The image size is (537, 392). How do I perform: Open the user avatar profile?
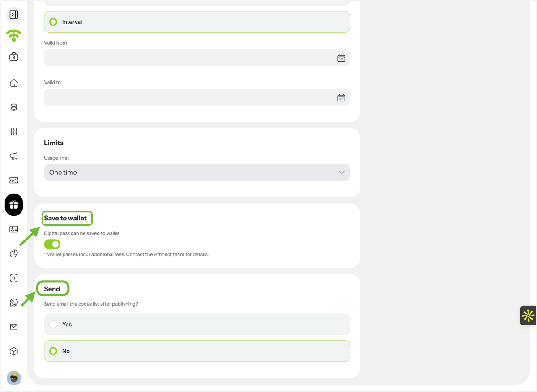(14, 378)
